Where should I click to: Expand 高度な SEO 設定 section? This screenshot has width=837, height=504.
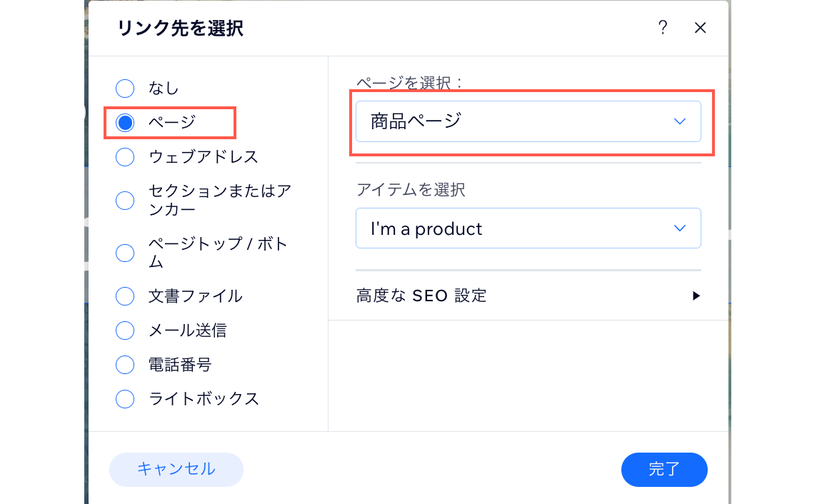coord(421,296)
